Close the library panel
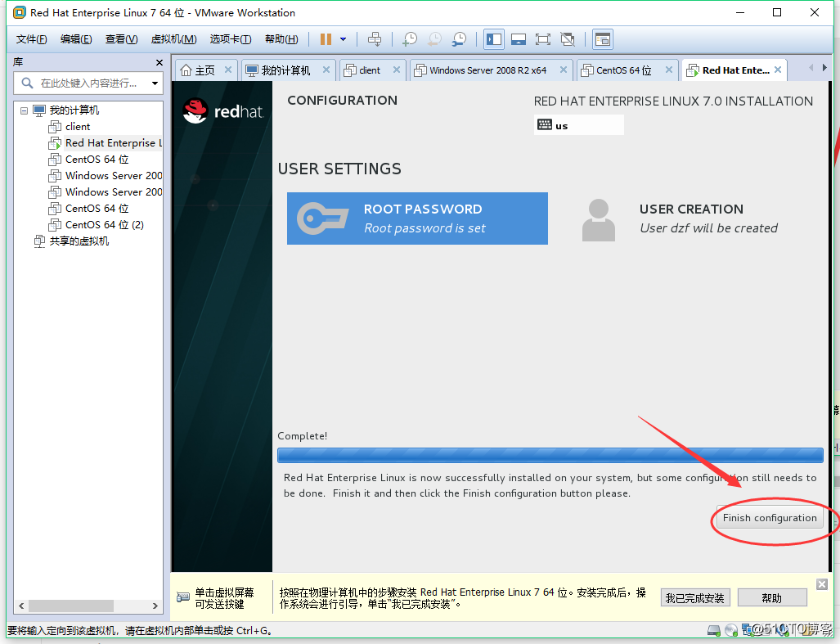This screenshot has width=840, height=644. (159, 63)
